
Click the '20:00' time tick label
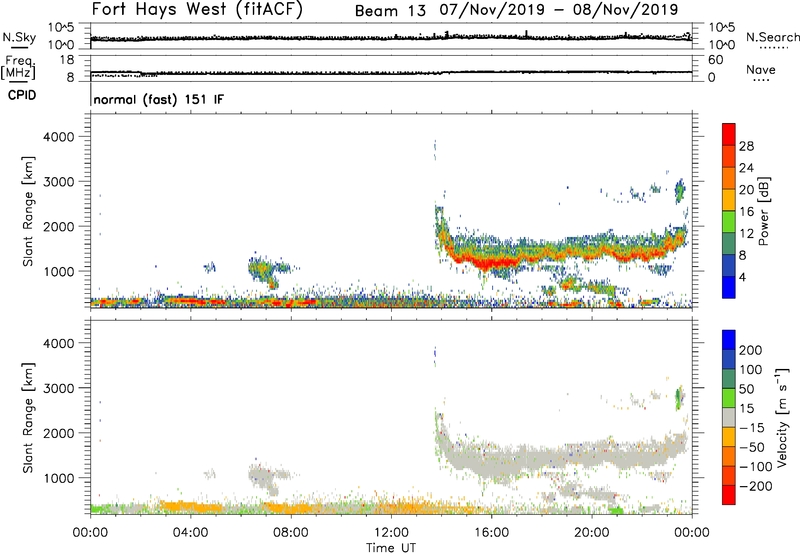click(592, 533)
